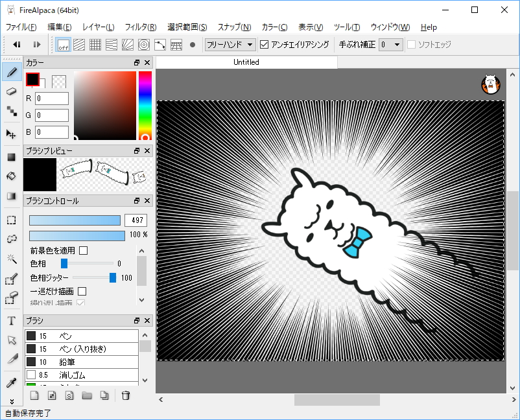The image size is (520, 420).
Task: Enable the curve snap
Action: (x=160, y=45)
